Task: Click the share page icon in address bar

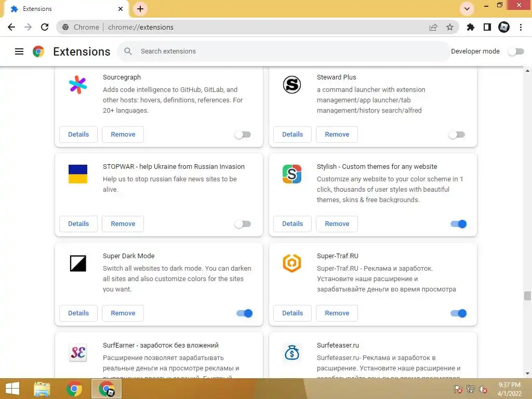Action: pyautogui.click(x=433, y=27)
